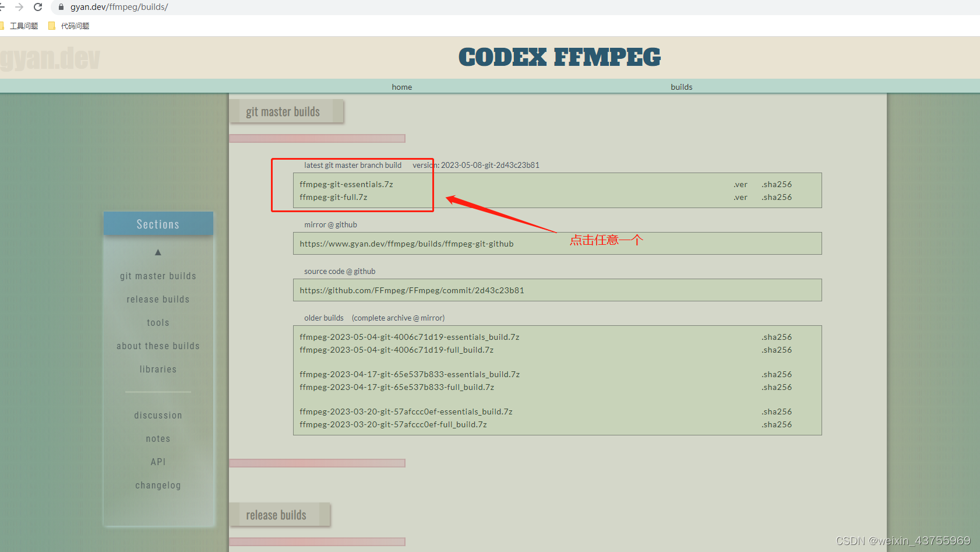Click the CODEX FFMPEG title
980x552 pixels.
tap(559, 57)
